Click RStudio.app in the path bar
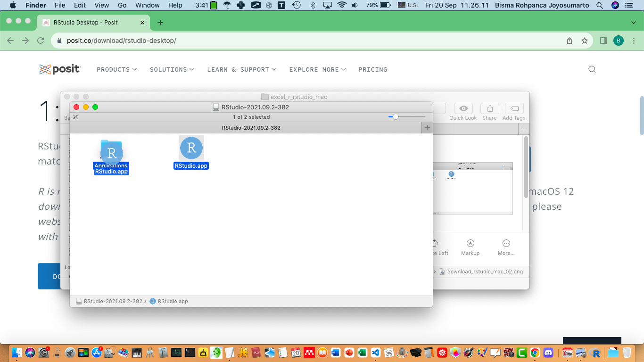The height and width of the screenshot is (362, 644). coord(169,301)
